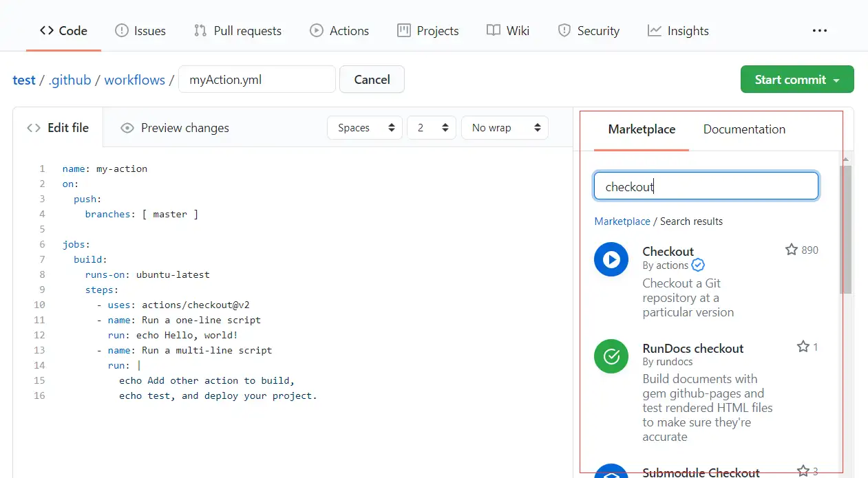Open the Pull requests tab
This screenshot has width=868, height=478.
[x=238, y=31]
